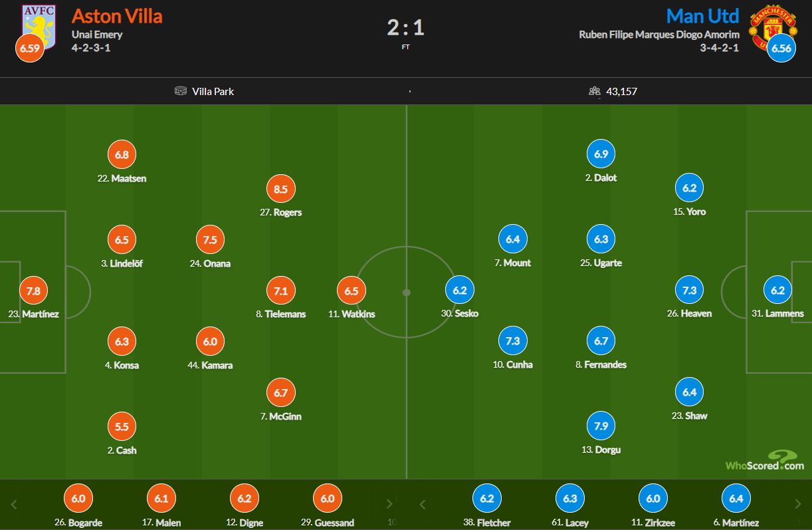The image size is (812, 530).
Task: Click the Villa Park stadium icon
Action: [181, 91]
